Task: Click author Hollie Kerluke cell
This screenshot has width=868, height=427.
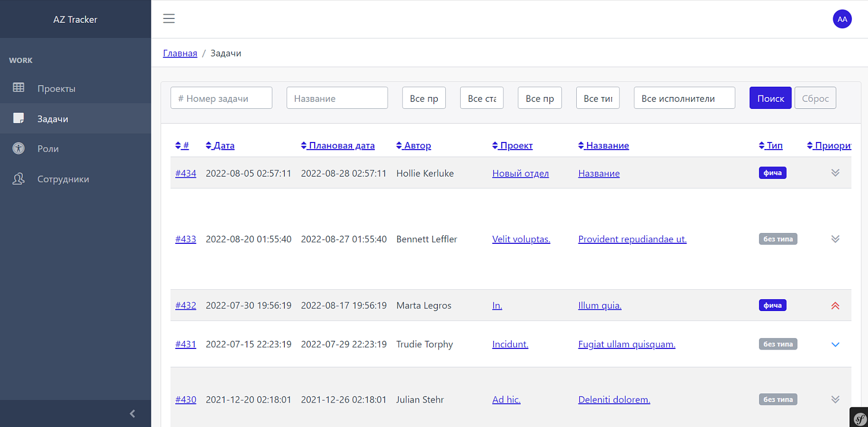Action: click(x=425, y=173)
